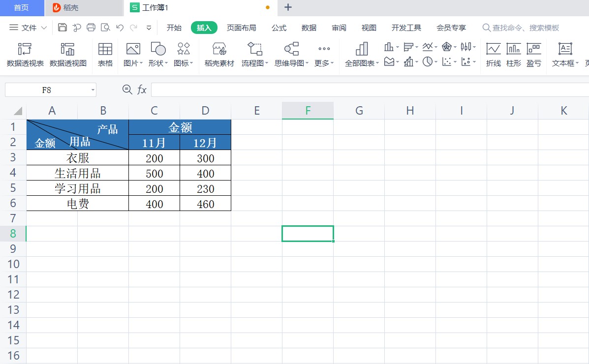This screenshot has width=589, height=364.
Task: Click the 更多 button in Insert ribbon
Action: 324,54
